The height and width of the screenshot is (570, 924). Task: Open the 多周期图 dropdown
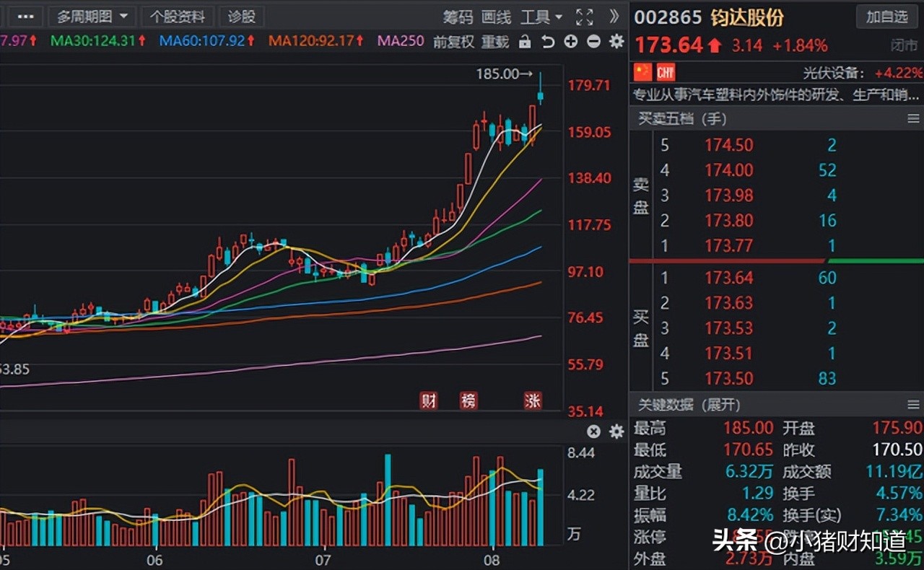pyautogui.click(x=92, y=16)
